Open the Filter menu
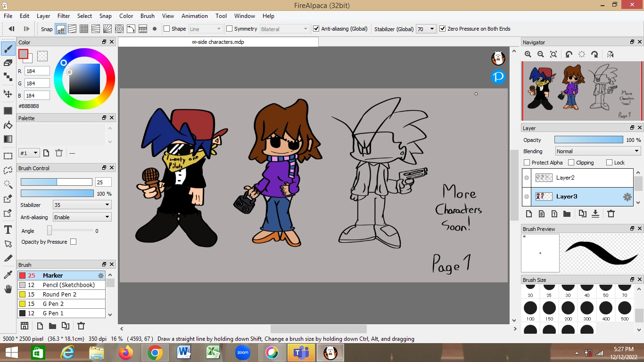The width and height of the screenshot is (644, 362). (x=63, y=16)
